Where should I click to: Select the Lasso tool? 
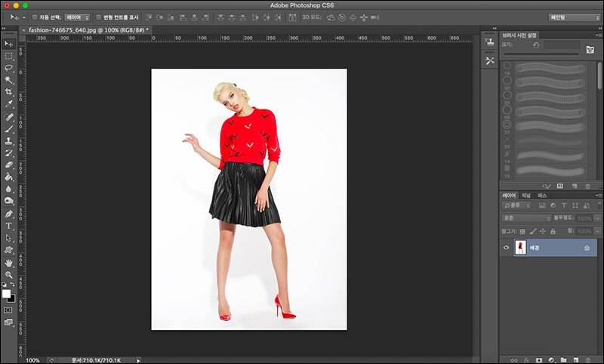tap(9, 67)
